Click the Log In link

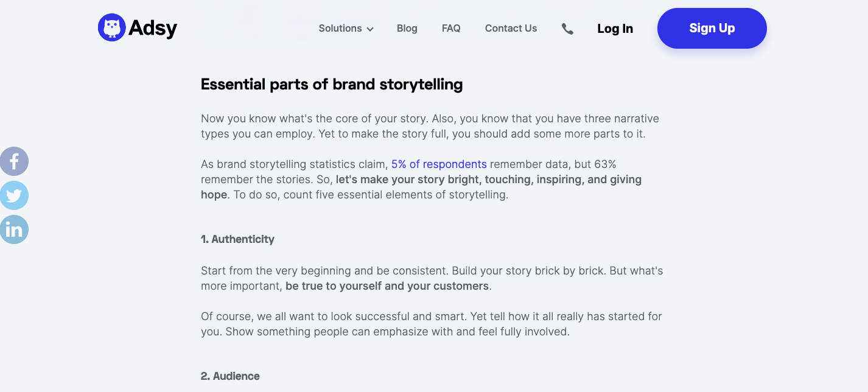[615, 29]
